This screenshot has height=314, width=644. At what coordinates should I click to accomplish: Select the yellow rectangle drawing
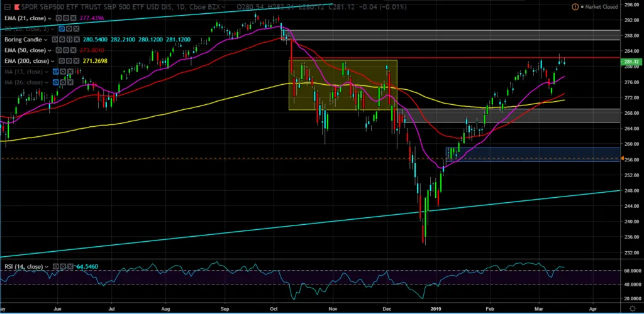coord(343,85)
